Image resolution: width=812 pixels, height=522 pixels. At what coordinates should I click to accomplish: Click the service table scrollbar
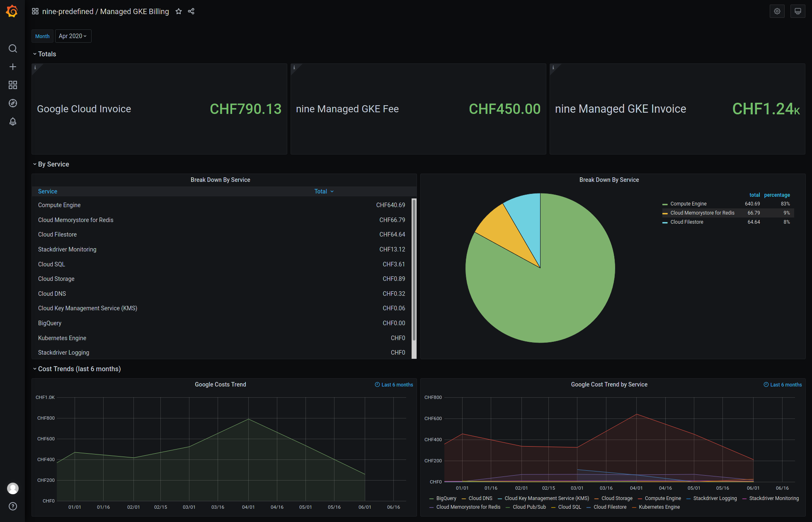point(414,269)
